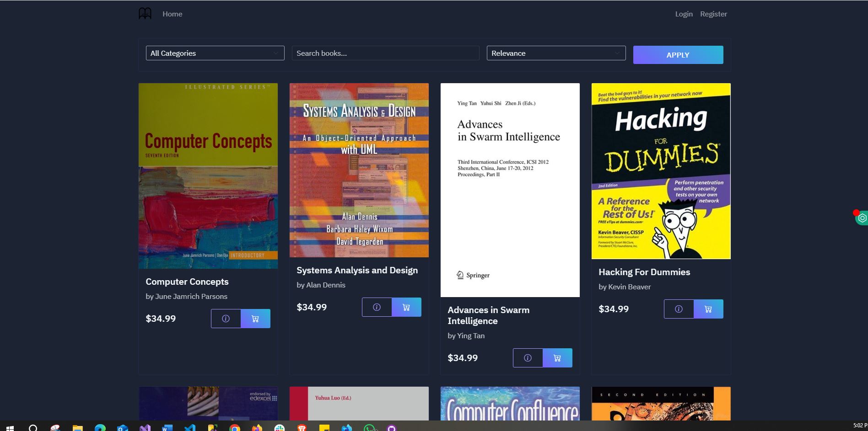
Task: Open the Windows Start menu
Action: (10, 428)
